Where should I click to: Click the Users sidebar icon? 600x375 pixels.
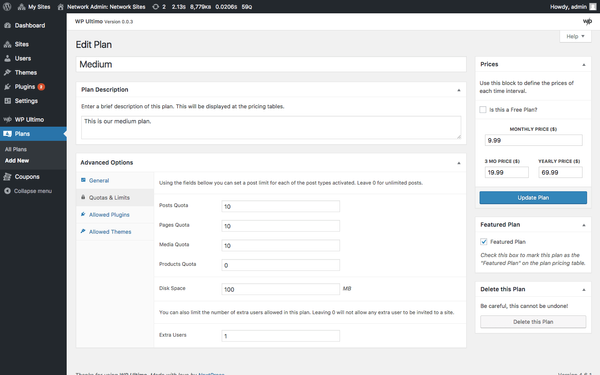click(7, 59)
